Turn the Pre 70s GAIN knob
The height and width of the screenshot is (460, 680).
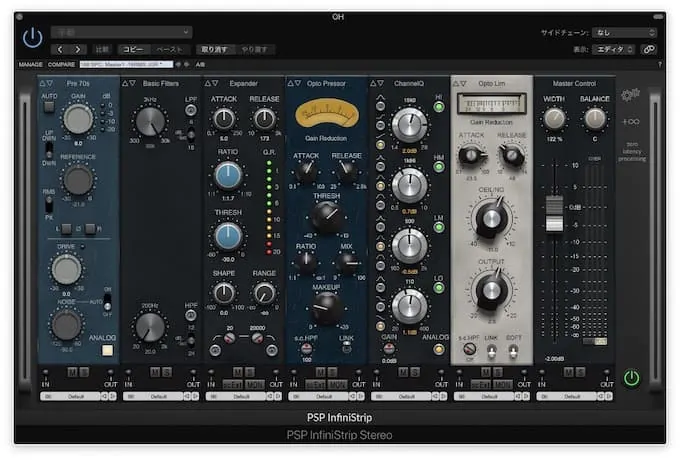(x=78, y=119)
